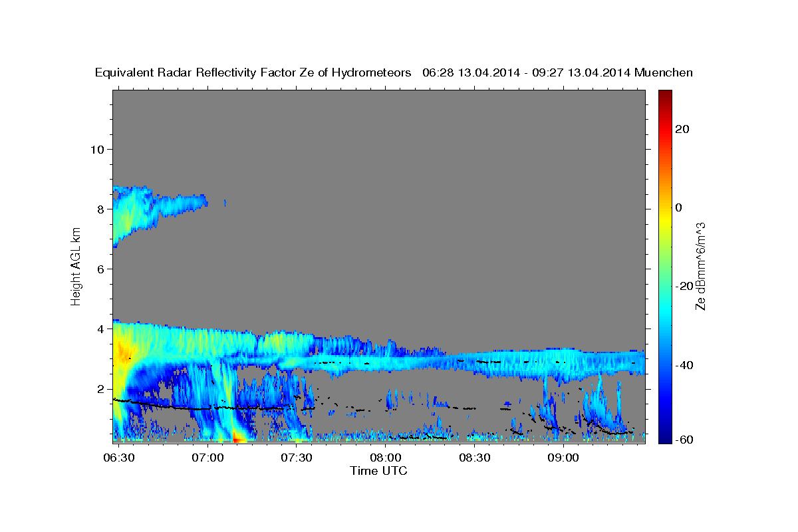Click the '08:30' time tick label
The height and width of the screenshot is (532, 798).
coord(474,458)
